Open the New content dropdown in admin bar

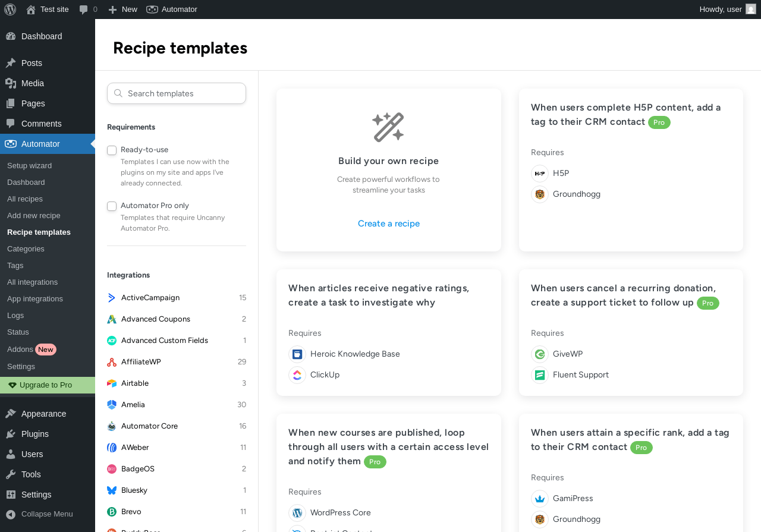point(123,10)
